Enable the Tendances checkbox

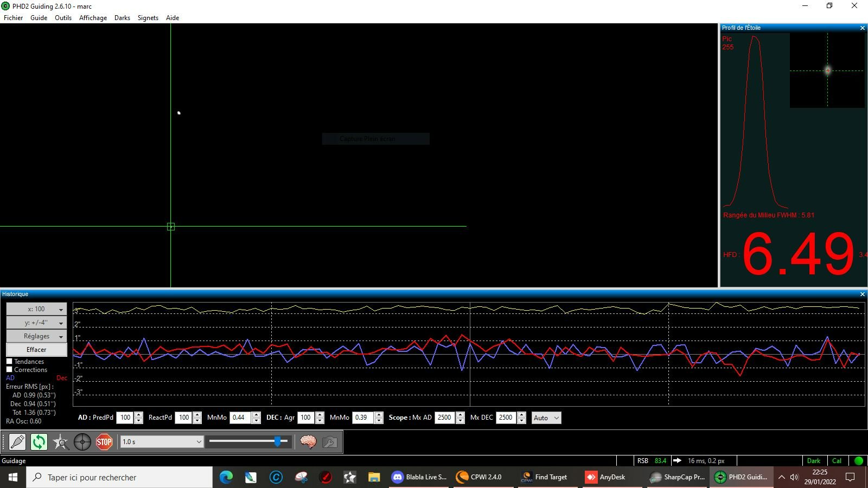click(x=9, y=361)
